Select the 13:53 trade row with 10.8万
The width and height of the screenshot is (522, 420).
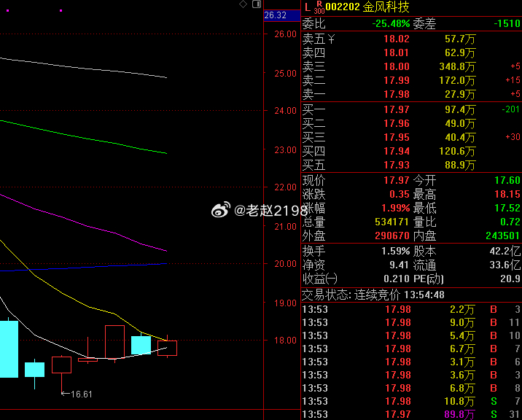(411, 401)
